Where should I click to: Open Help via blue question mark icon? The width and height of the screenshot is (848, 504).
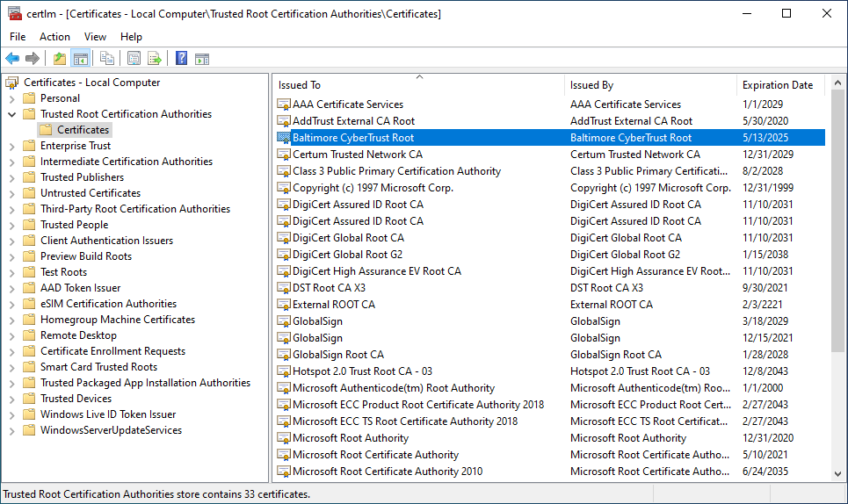(182, 58)
